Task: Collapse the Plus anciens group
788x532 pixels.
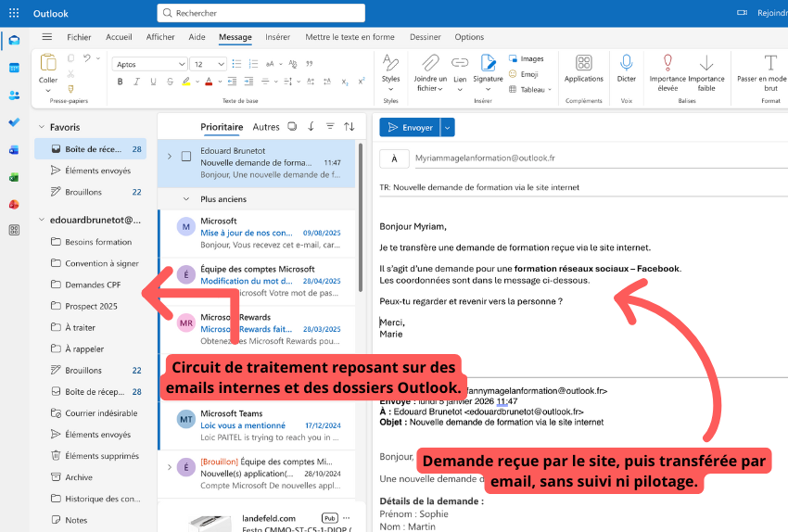Action: 186,199
